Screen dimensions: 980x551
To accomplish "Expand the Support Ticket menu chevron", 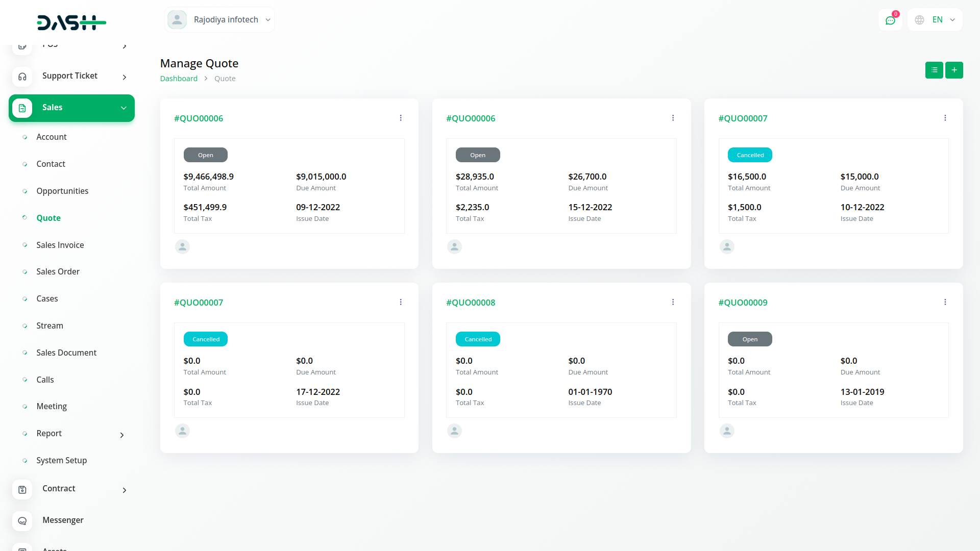I will pyautogui.click(x=124, y=77).
